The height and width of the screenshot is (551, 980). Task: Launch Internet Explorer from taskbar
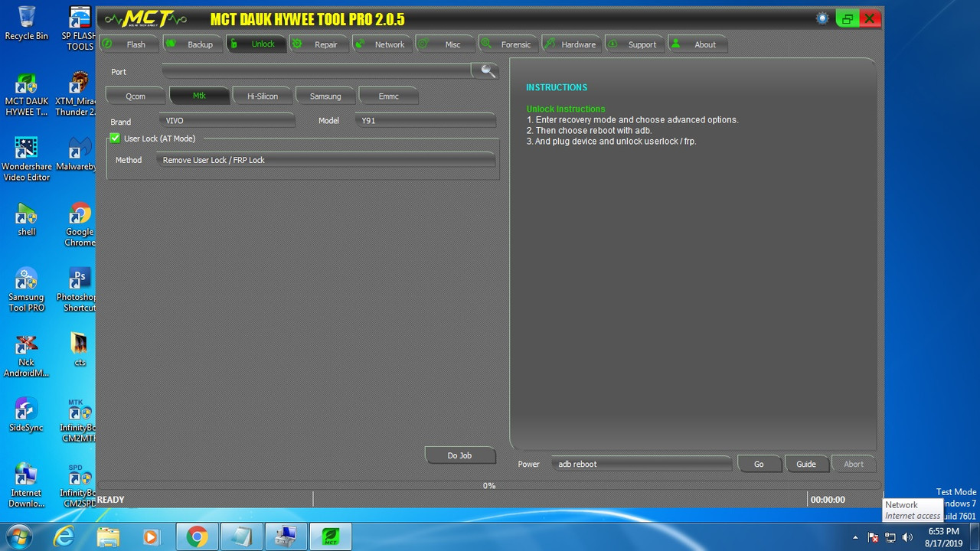click(x=64, y=536)
